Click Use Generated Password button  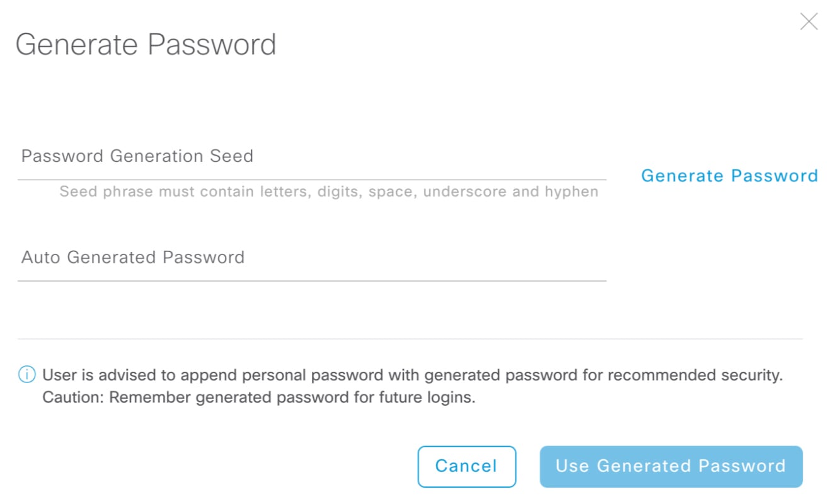point(670,466)
